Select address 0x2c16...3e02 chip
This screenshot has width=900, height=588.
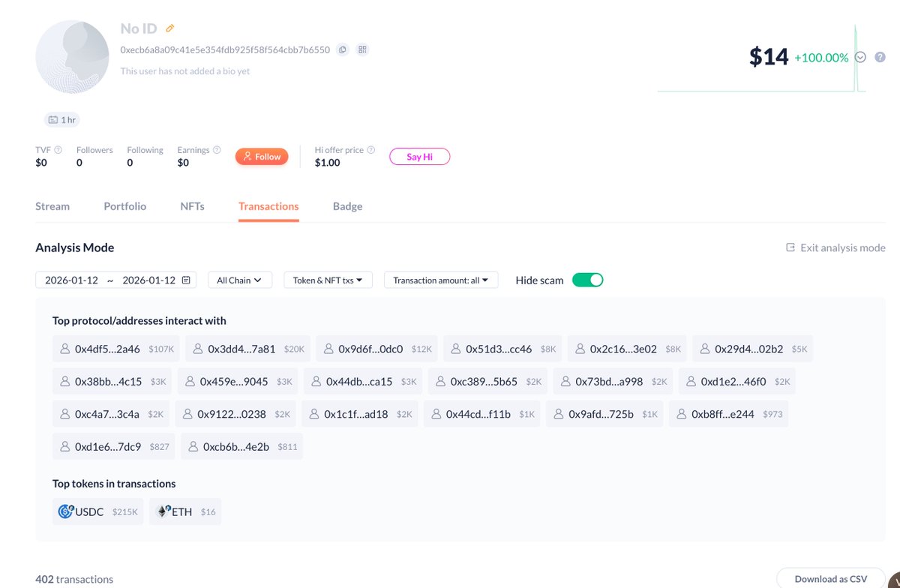[628, 349]
